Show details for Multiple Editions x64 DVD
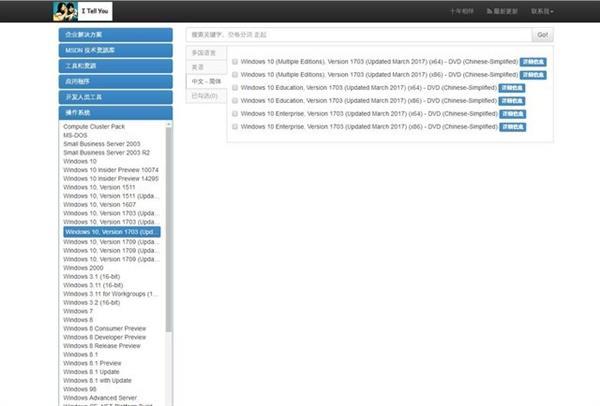This screenshot has width=600, height=406. pyautogui.click(x=533, y=62)
